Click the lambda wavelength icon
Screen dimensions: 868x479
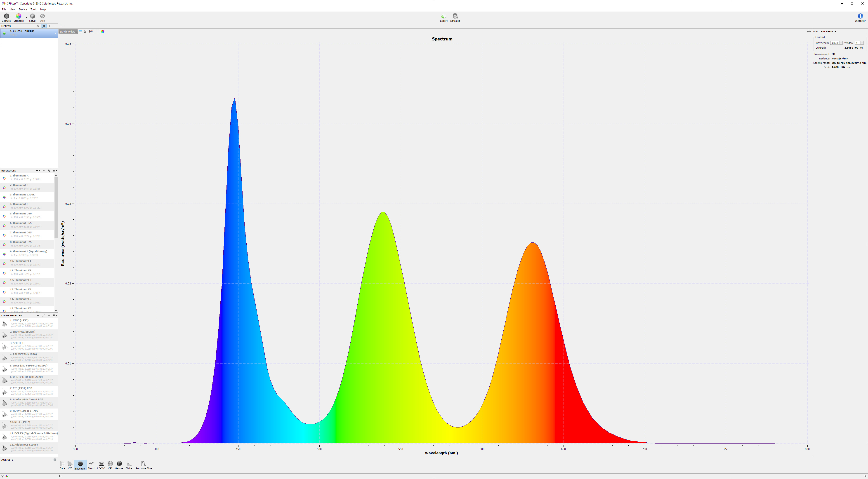(85, 31)
